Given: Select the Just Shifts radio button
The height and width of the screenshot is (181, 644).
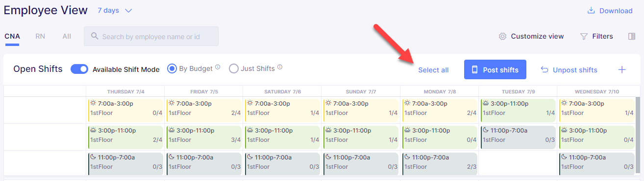Looking at the screenshot, I should 234,69.
